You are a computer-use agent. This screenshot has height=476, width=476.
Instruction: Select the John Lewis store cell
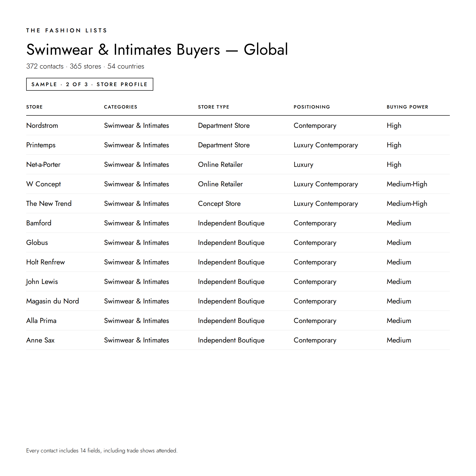click(42, 282)
